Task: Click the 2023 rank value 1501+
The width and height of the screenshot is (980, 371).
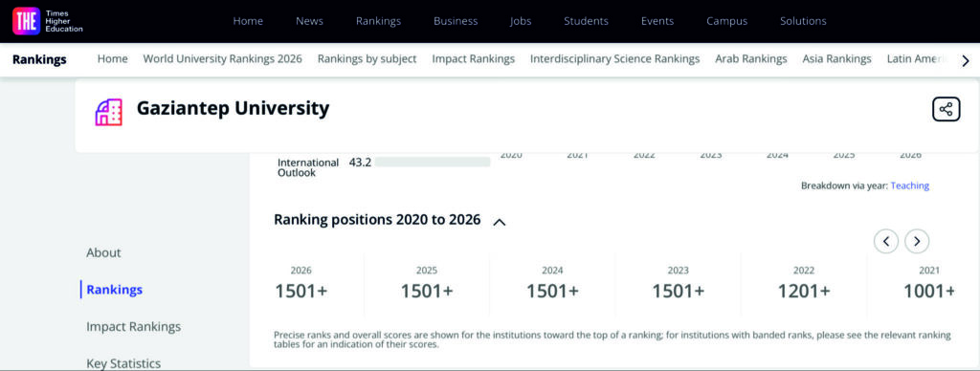Action: coord(679,291)
